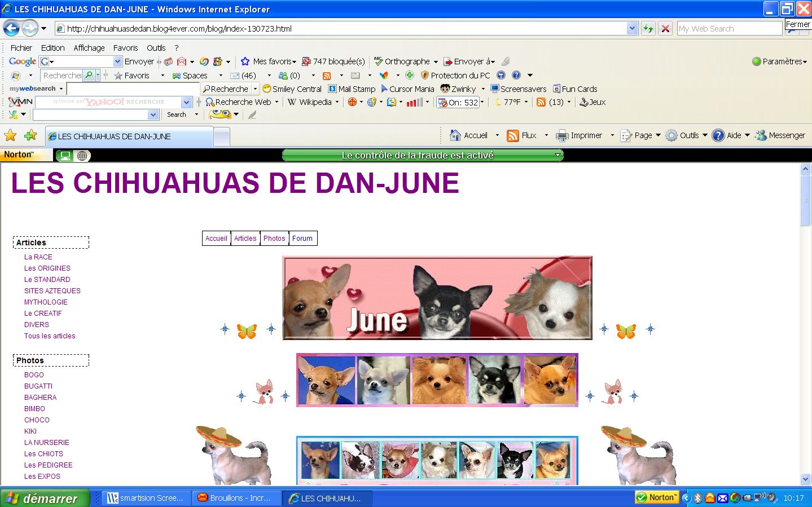
Task: Click the Messenger icon in command bar
Action: pyautogui.click(x=761, y=135)
